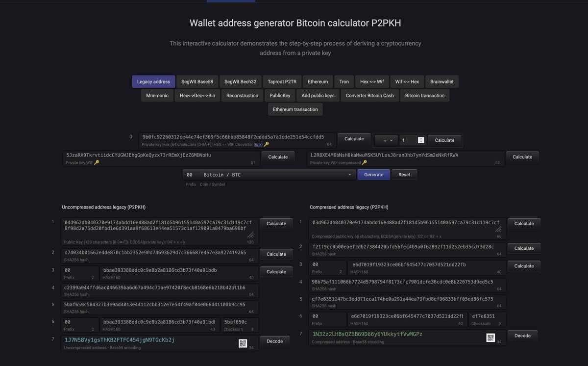The height and width of the screenshot is (366, 588).
Task: Open the Tron tab
Action: click(344, 82)
